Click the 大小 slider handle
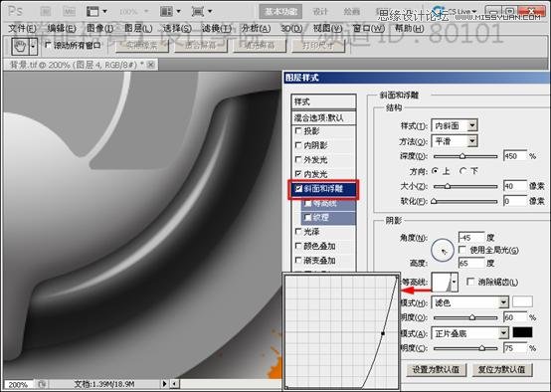The width and height of the screenshot is (551, 392). [x=447, y=186]
